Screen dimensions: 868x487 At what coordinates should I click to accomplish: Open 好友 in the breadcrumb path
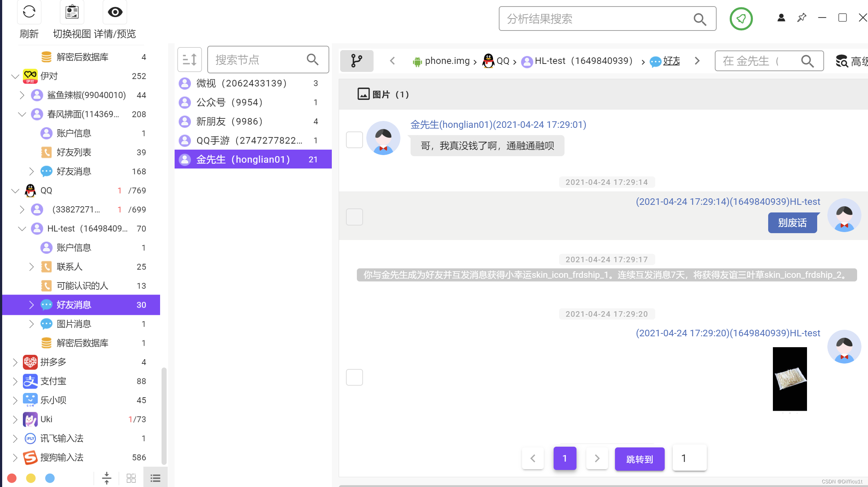[671, 61]
